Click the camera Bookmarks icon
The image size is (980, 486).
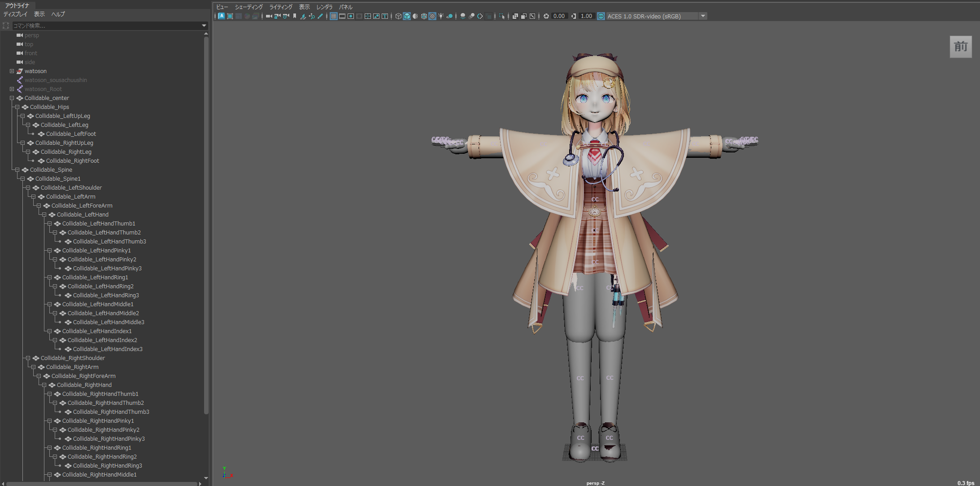(295, 16)
